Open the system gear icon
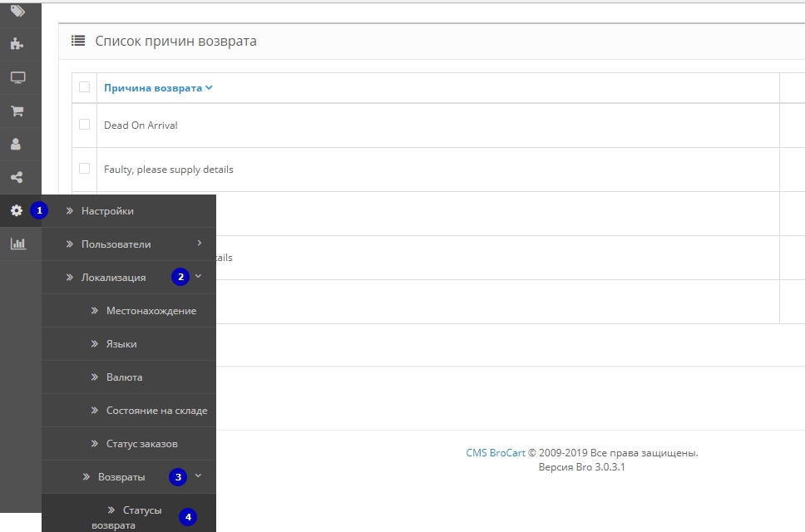The height and width of the screenshot is (532, 805). [17, 210]
